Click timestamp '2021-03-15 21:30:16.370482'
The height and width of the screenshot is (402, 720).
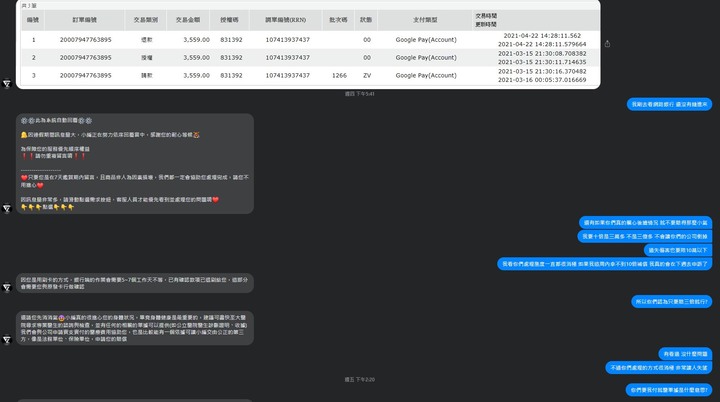tap(542, 71)
